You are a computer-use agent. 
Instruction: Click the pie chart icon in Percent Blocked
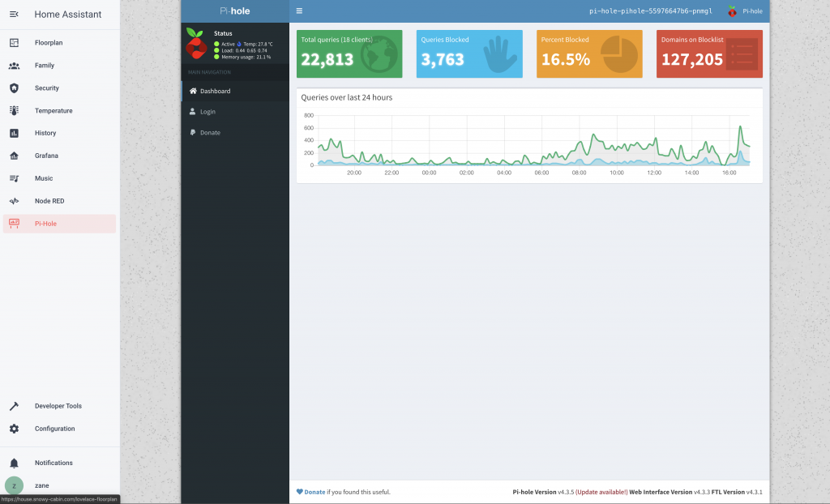(619, 54)
